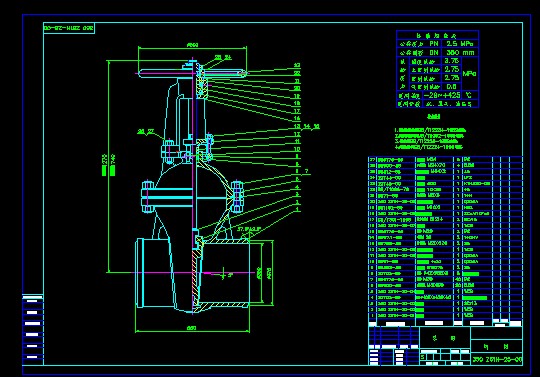Select row 27 in the parts list
Viewport: 540px width, 377px height.
point(445,159)
